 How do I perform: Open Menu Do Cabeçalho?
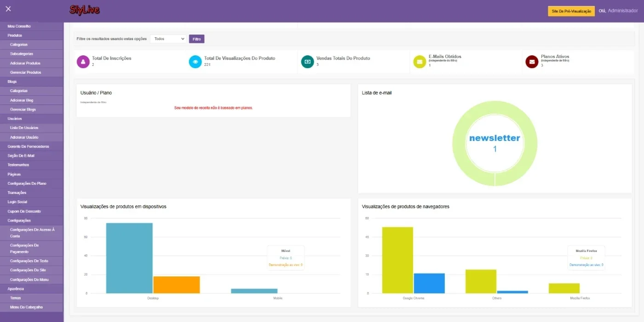click(31, 307)
